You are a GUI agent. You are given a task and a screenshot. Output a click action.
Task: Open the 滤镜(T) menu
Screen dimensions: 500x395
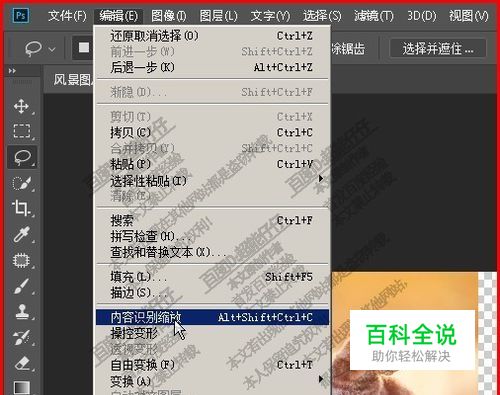tap(374, 16)
